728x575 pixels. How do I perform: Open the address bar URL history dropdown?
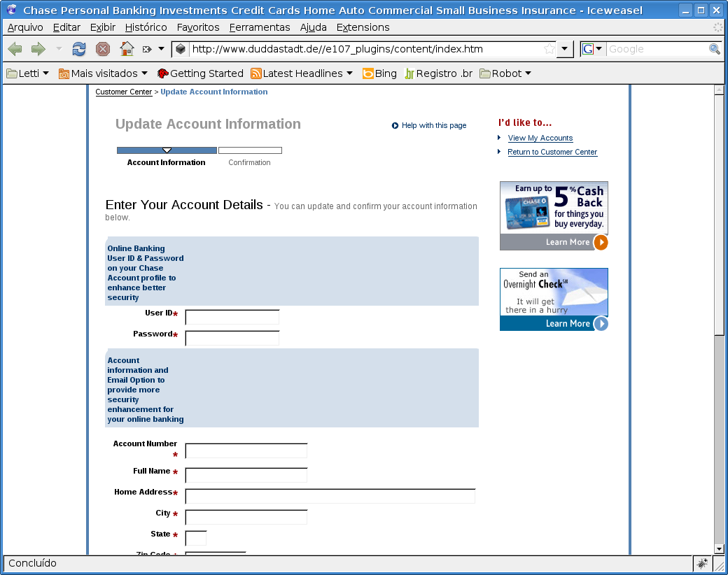click(565, 49)
